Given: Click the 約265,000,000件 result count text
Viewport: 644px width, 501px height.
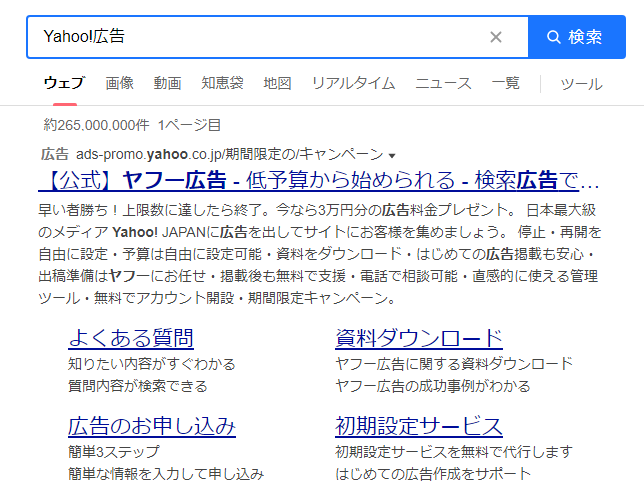Looking at the screenshot, I should pyautogui.click(x=96, y=125).
